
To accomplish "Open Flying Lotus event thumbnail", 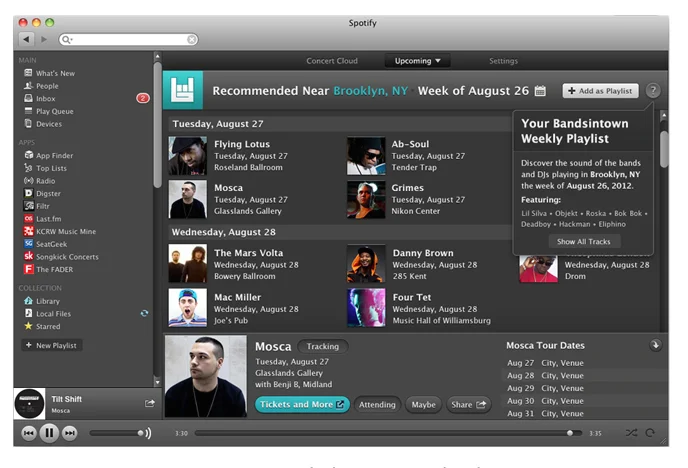I will 187,156.
